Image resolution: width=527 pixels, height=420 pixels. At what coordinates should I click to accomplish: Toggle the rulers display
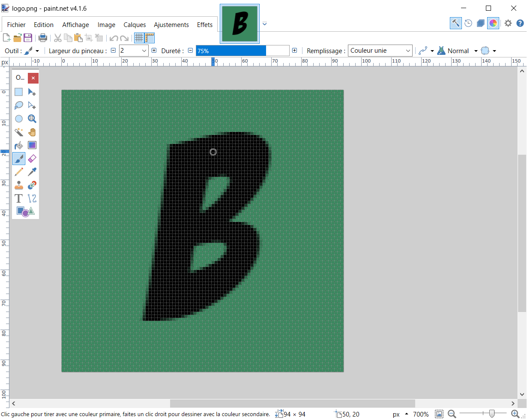[149, 38]
